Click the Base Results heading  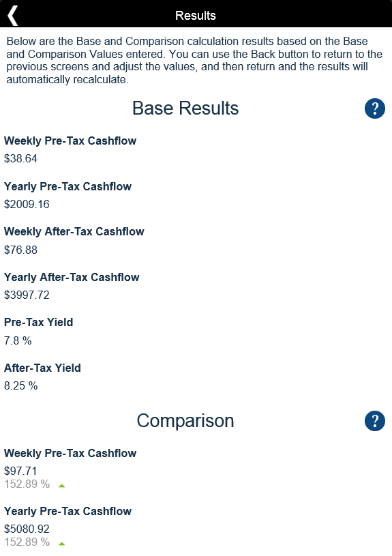(185, 108)
